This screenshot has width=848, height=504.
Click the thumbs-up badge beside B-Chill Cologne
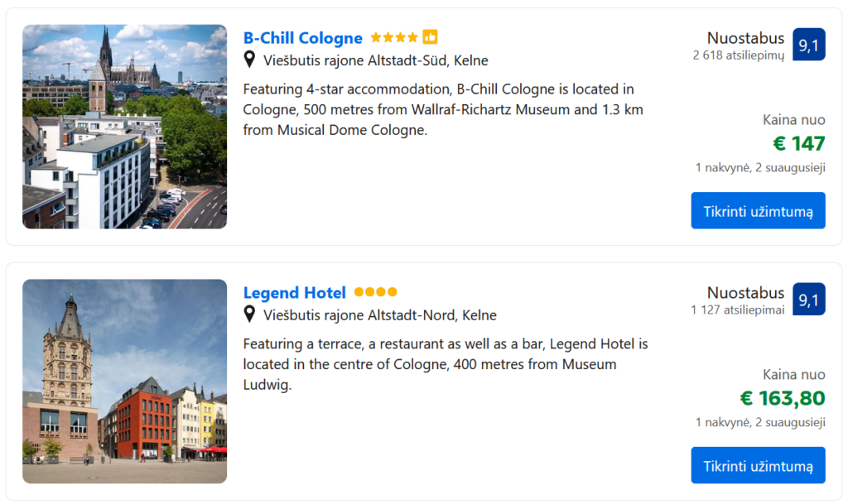point(430,37)
